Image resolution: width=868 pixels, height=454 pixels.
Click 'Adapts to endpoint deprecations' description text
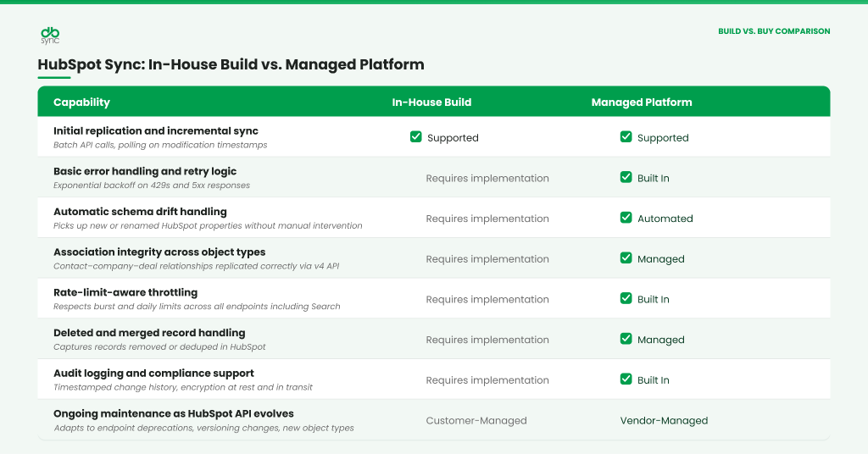(x=203, y=428)
